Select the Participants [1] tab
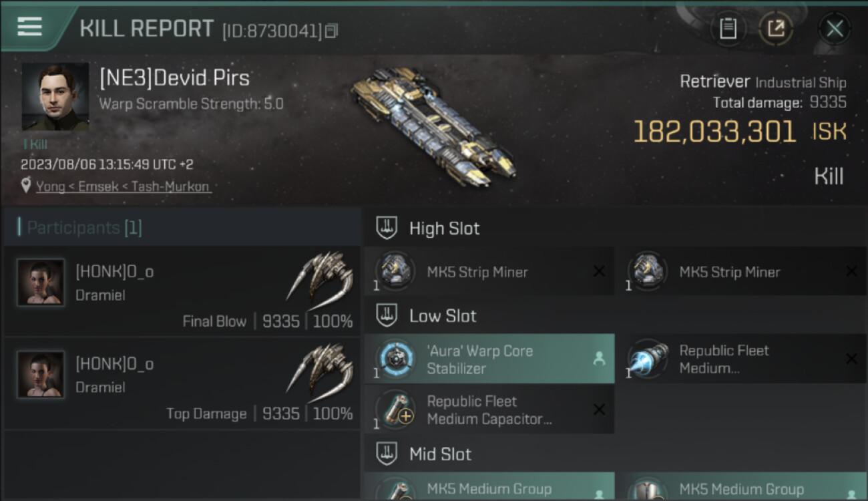868x501 pixels. (84, 228)
